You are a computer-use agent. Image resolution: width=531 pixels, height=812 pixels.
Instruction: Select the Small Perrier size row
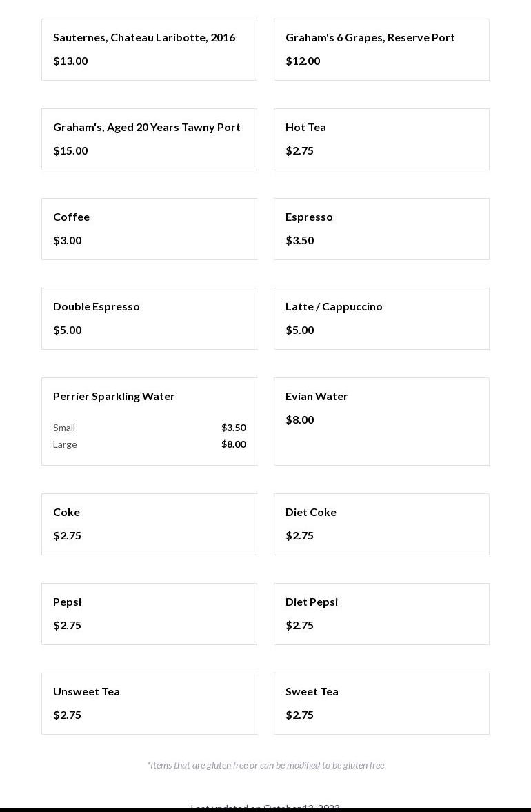tap(149, 428)
